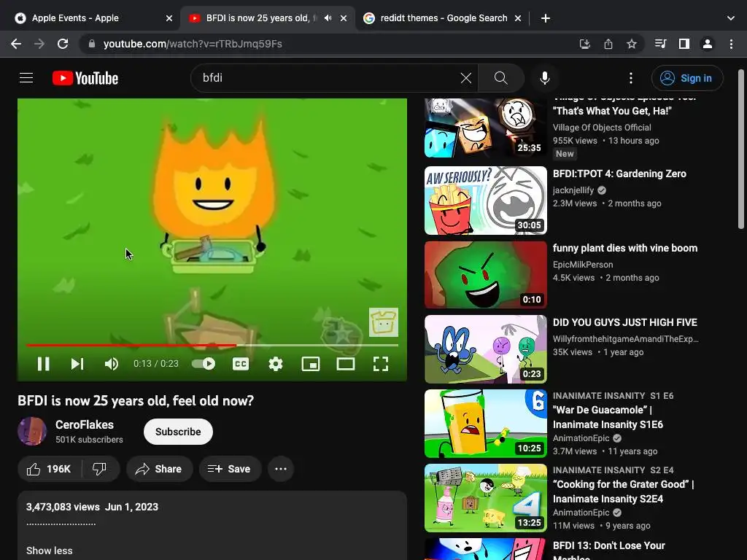Viewport: 747px width, 560px height.
Task: Bookmark this page with star icon
Action: pos(632,44)
